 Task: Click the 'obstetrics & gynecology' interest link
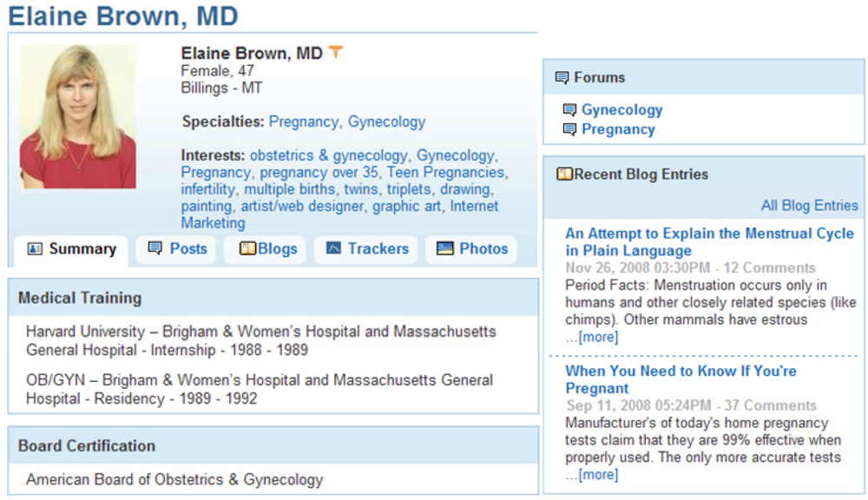coord(328,156)
